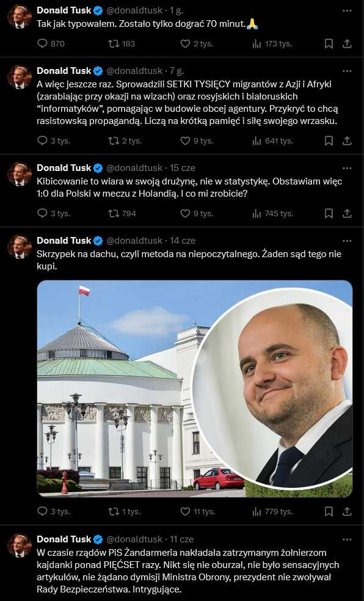Viewport: 364px width, 601px height.
Task: Open more options on the 11 cze tweet
Action: [x=347, y=540]
